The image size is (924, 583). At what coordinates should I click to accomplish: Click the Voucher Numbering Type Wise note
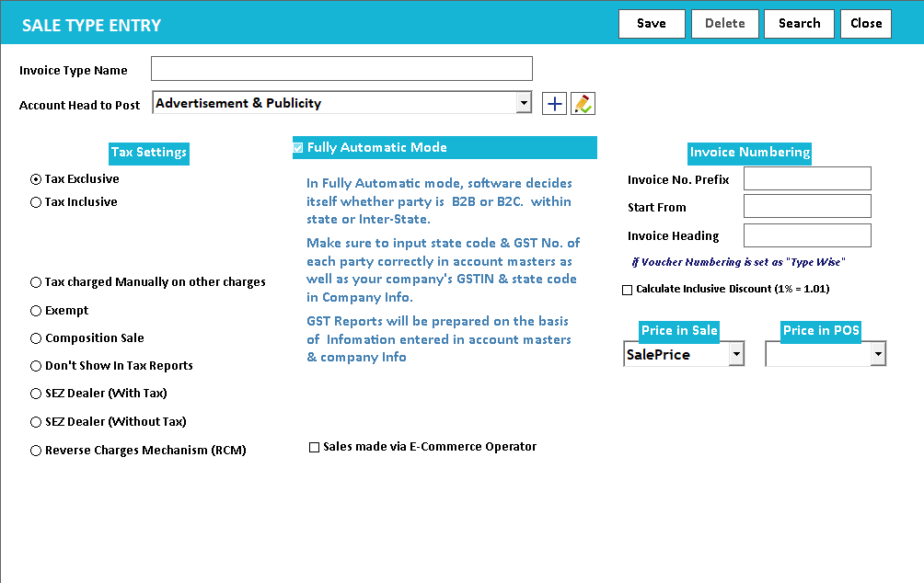click(x=738, y=262)
